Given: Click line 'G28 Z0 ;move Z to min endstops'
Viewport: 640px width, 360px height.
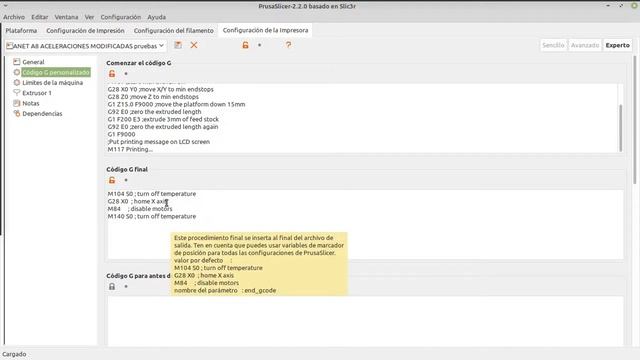Looking at the screenshot, I should 153,97.
